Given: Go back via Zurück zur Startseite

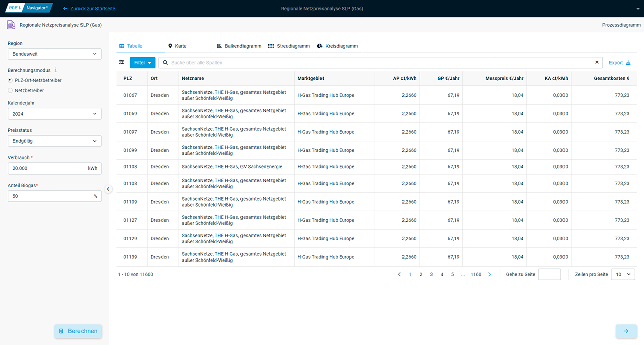Looking at the screenshot, I should tap(88, 9).
